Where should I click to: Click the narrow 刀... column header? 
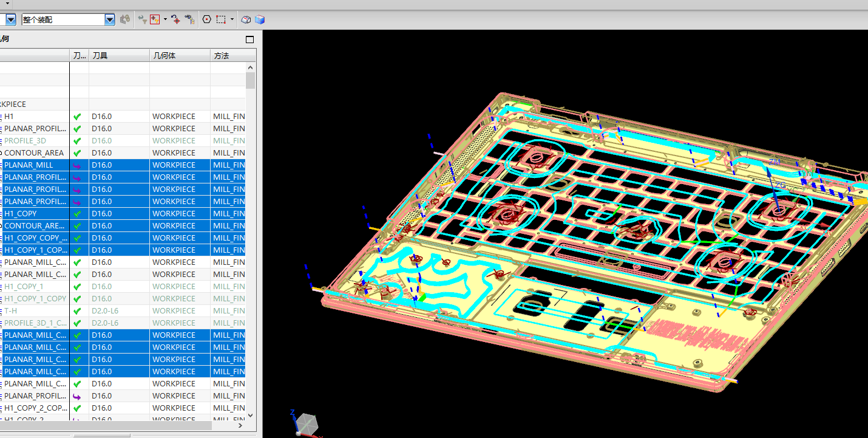[80, 55]
